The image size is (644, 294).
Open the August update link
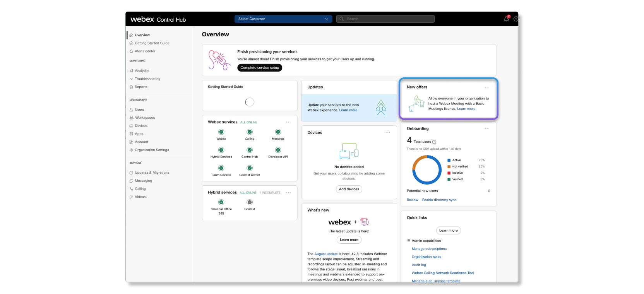[x=326, y=254]
